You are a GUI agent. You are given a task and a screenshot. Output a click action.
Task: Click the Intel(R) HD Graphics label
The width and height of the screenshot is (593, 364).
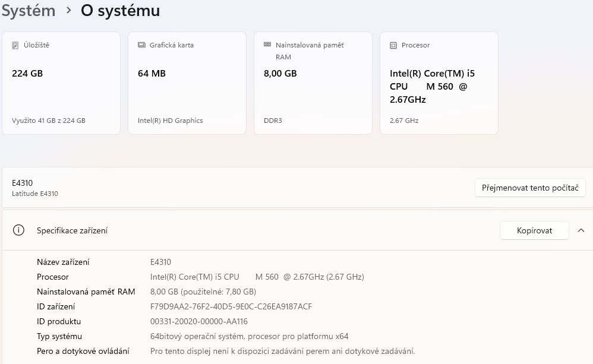pos(170,121)
